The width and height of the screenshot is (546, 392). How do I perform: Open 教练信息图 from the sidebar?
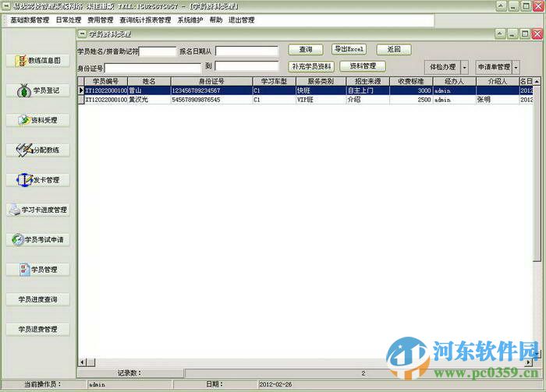(x=37, y=61)
